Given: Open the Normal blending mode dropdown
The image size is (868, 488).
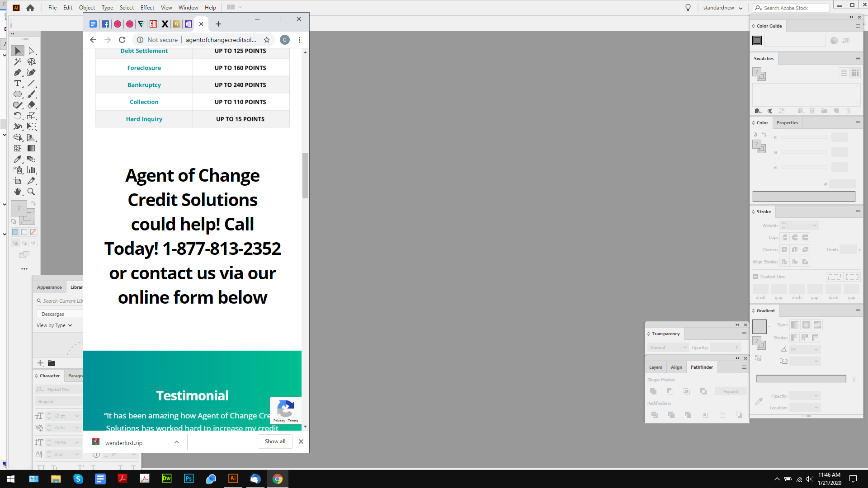Looking at the screenshot, I should pyautogui.click(x=668, y=347).
